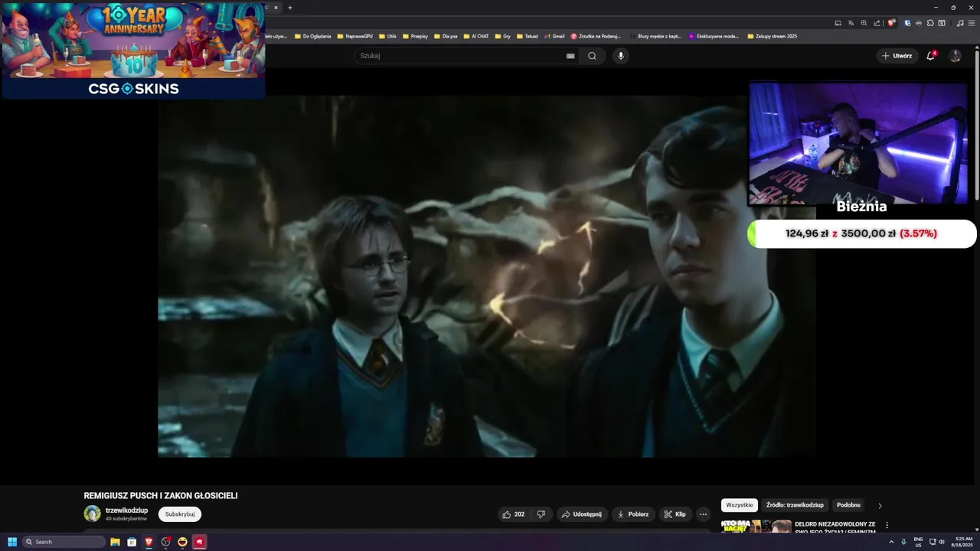Image resolution: width=980 pixels, height=551 pixels.
Task: Click the Utwórz create button
Action: coord(897,56)
